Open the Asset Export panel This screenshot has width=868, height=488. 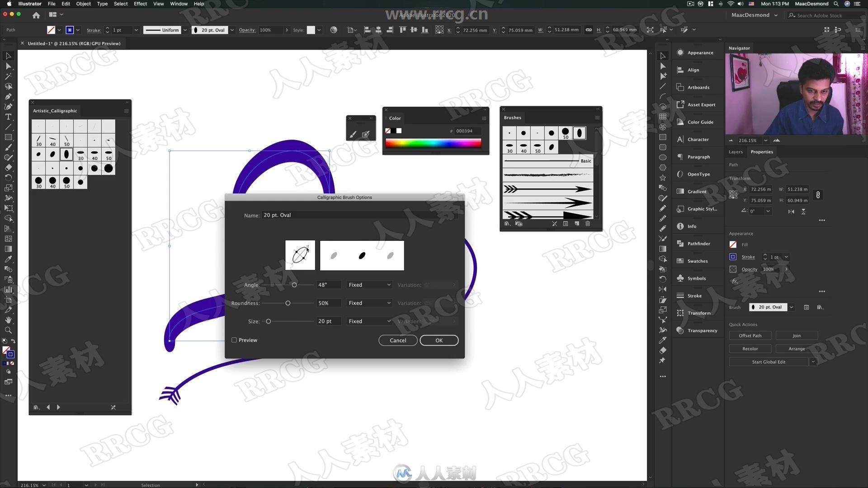tap(700, 104)
